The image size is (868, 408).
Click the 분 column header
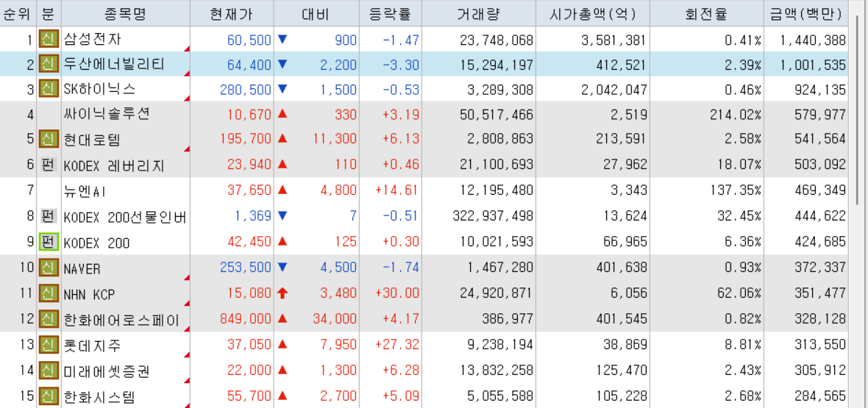(x=49, y=14)
